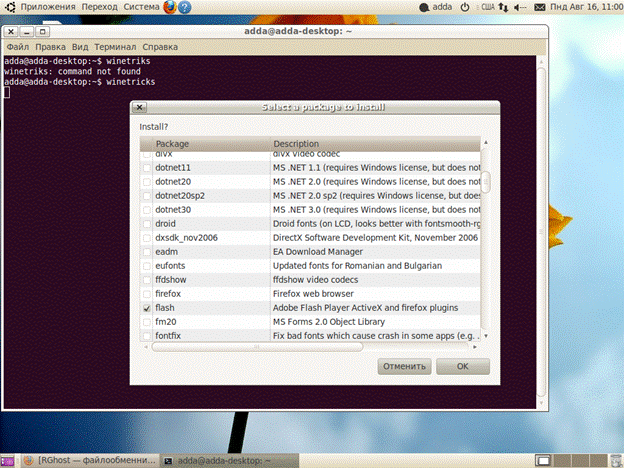
Task: Open the Переход panel menu
Action: [99, 7]
